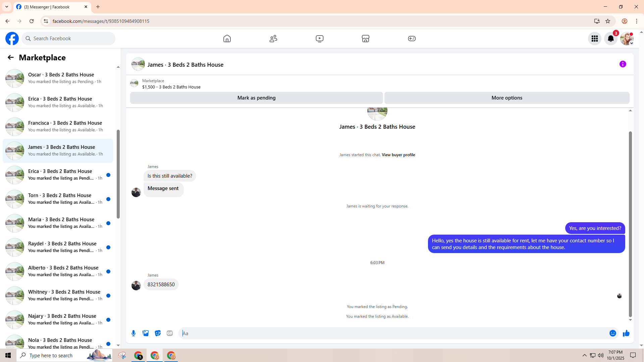This screenshot has height=362, width=644.
Task: Click the conversation scrollbar thumb
Action: pyautogui.click(x=630, y=224)
